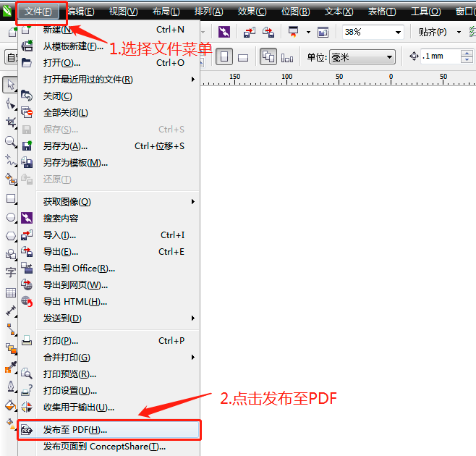Select the Freehand tool
Viewport: 476px width, 456px height.
point(11,161)
